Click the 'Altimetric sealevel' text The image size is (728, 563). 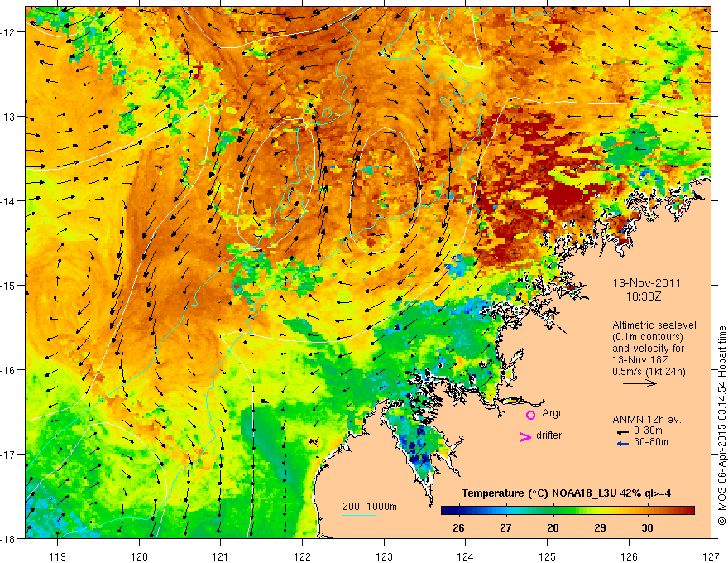[x=654, y=325]
